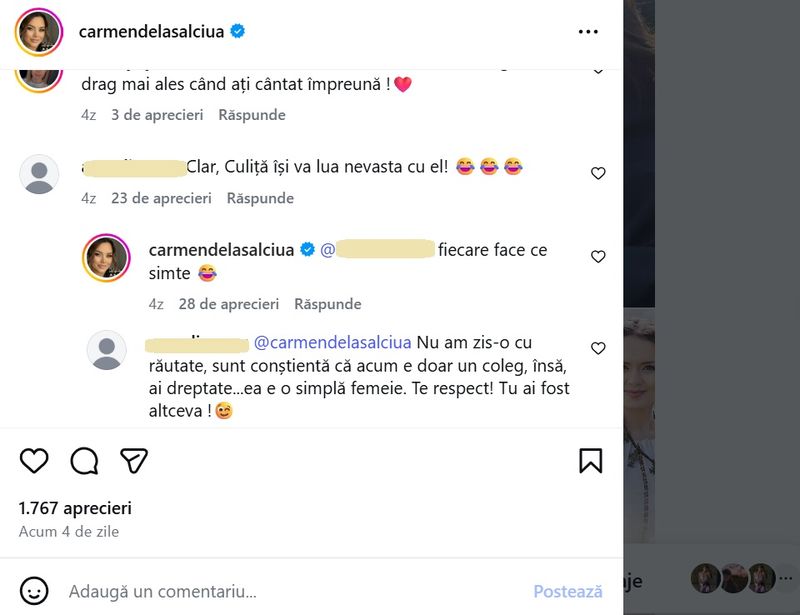Save the post with the bookmark icon
800x615 pixels.
pyautogui.click(x=591, y=461)
